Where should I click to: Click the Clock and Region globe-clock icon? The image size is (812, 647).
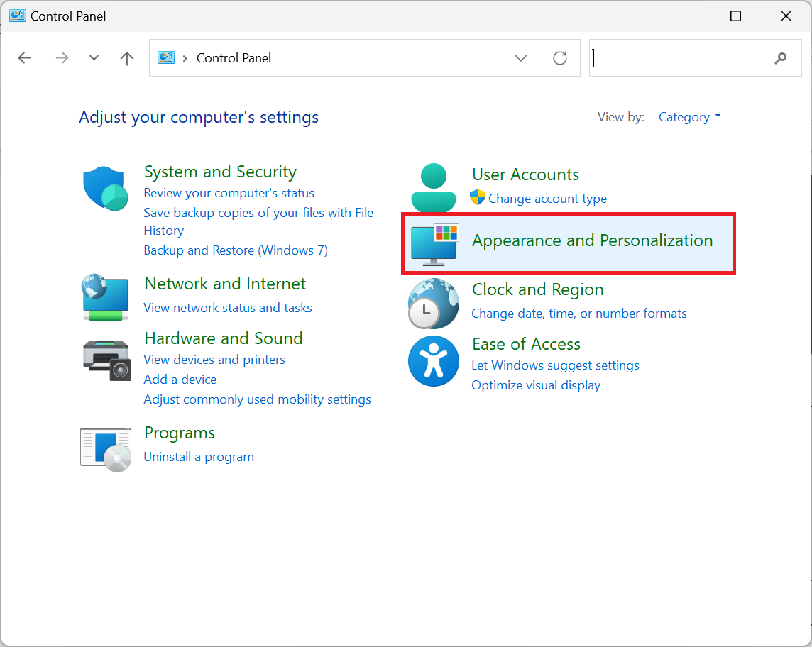coord(434,304)
